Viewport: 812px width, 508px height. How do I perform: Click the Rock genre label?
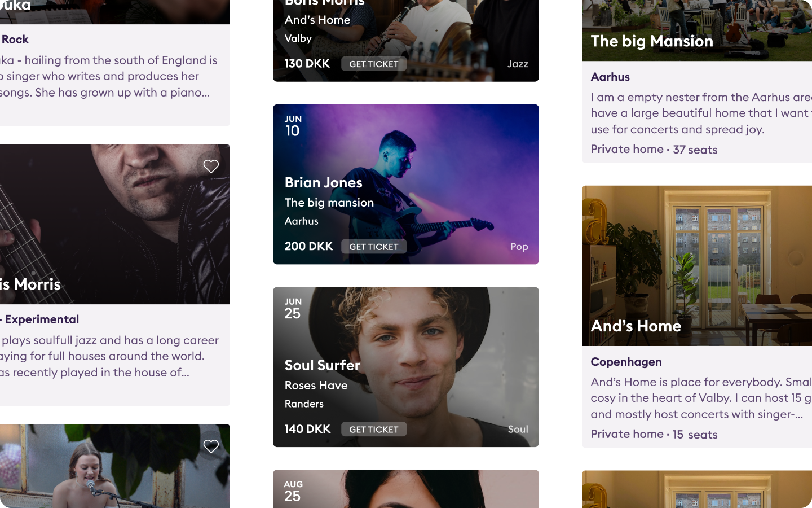click(15, 40)
